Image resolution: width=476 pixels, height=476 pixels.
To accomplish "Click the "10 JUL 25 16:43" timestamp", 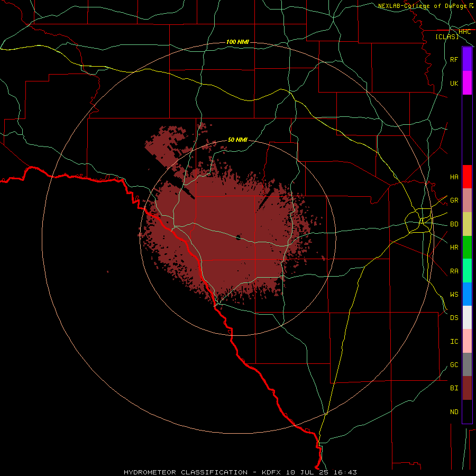I will [x=321, y=472].
